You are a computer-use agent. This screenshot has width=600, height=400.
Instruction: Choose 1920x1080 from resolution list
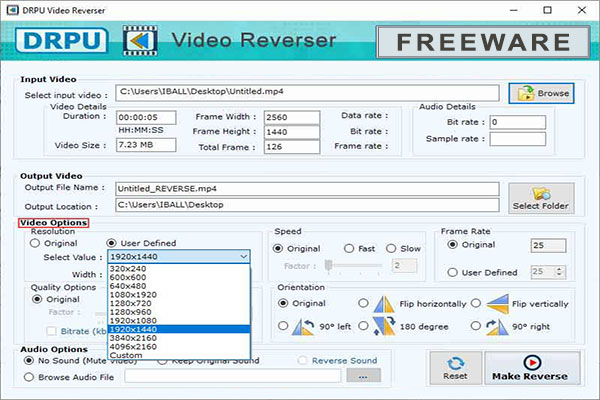pos(179,321)
